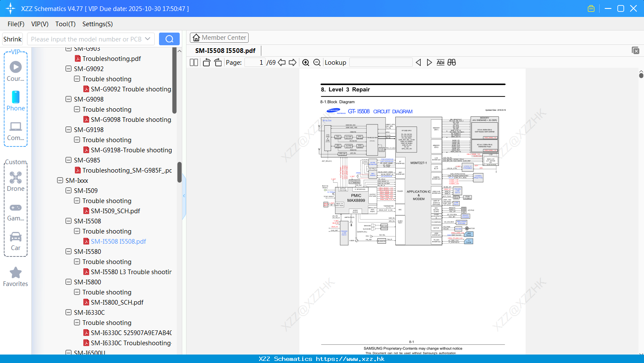The width and height of the screenshot is (644, 363).
Task: Open the Favorites star
Action: click(16, 276)
